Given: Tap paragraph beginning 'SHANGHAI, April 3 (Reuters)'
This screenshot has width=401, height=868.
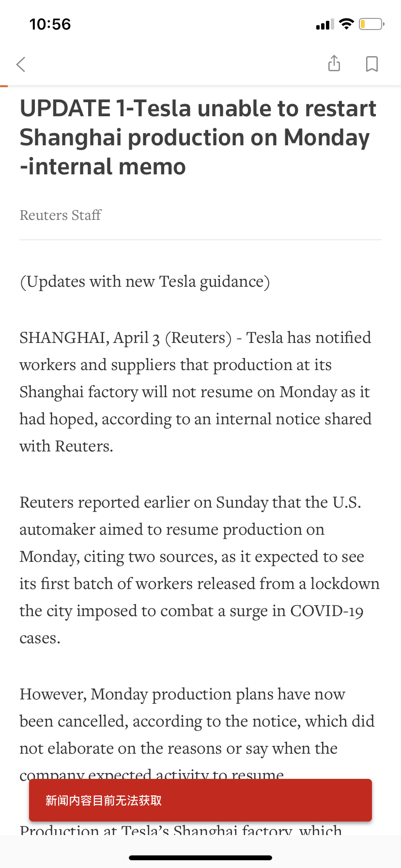Looking at the screenshot, I should [196, 392].
